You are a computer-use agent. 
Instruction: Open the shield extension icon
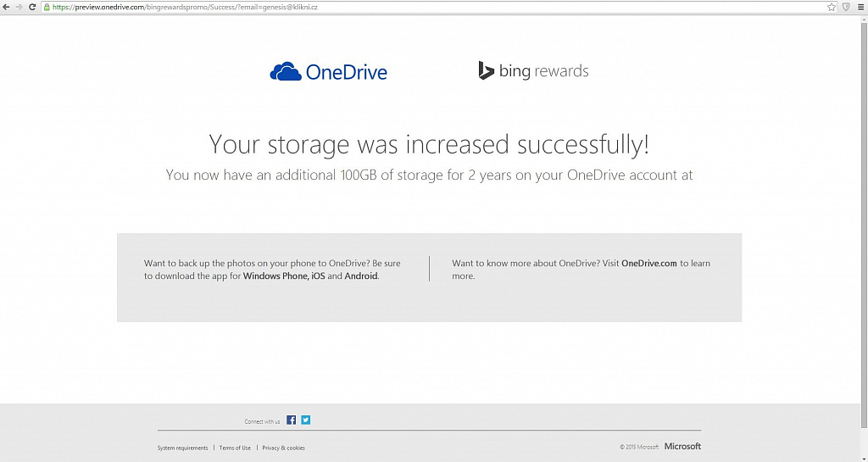point(846,7)
